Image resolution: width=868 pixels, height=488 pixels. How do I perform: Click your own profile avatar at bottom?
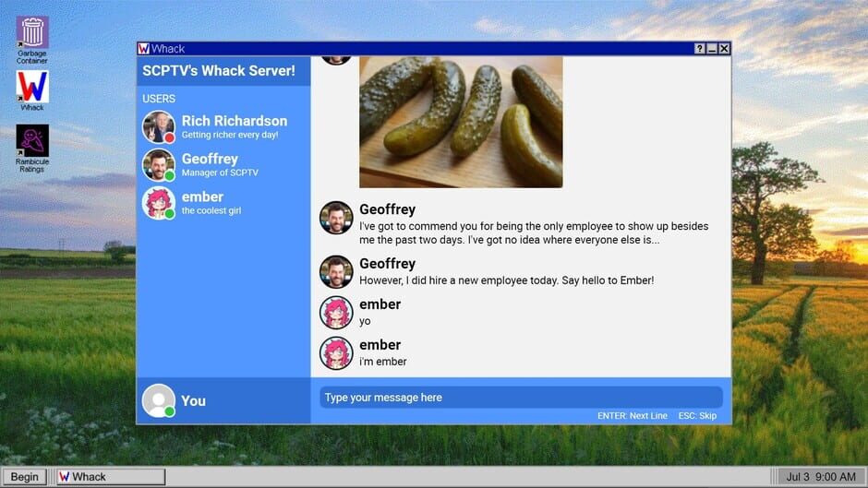point(158,400)
